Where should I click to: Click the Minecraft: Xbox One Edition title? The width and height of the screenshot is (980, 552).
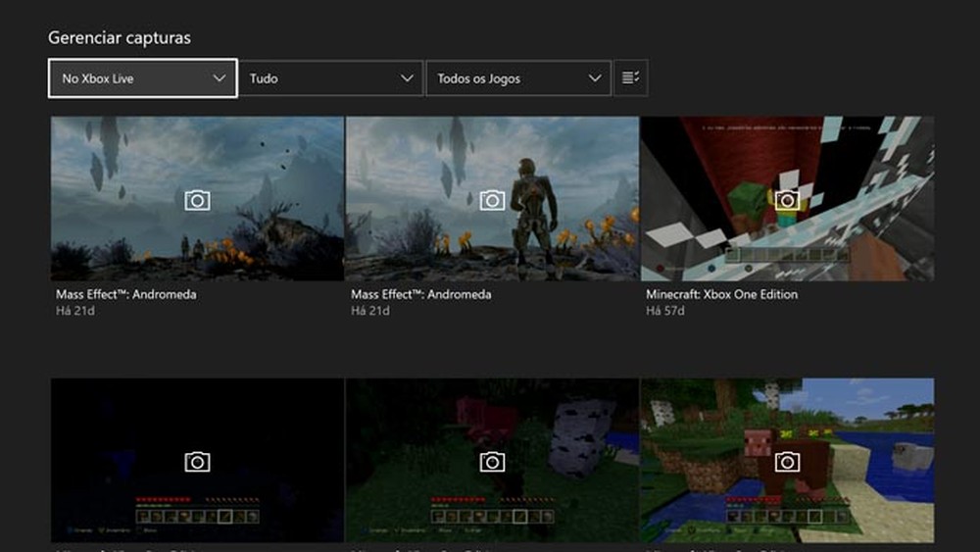tap(722, 294)
